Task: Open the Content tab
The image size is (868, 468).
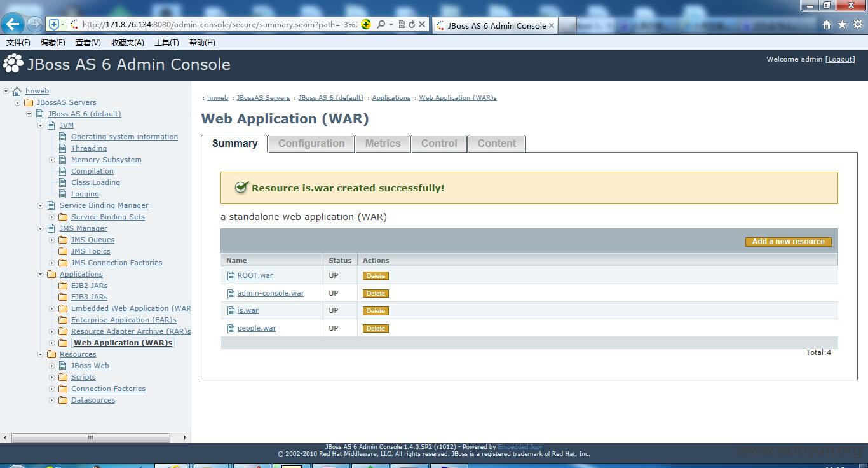Action: tap(497, 144)
